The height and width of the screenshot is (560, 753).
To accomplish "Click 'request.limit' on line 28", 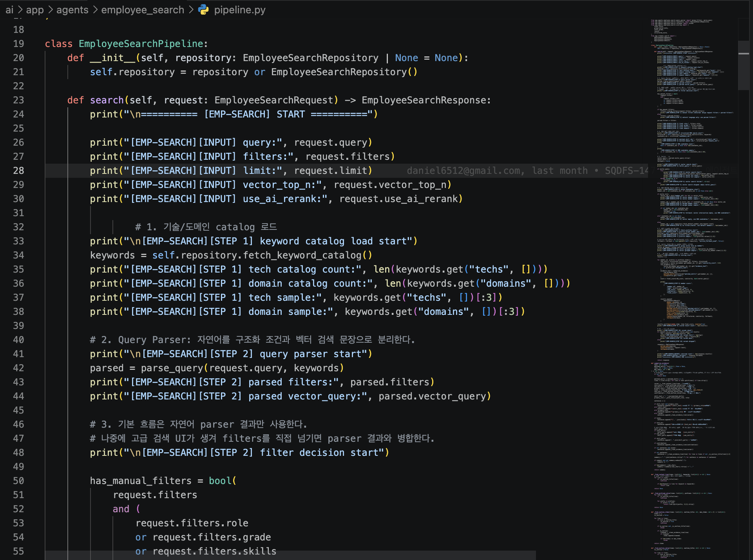I will coord(331,171).
